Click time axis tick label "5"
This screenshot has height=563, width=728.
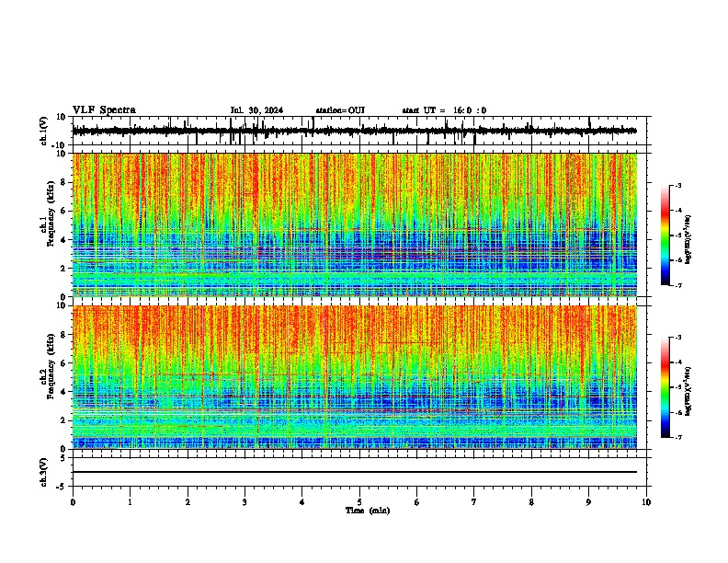click(359, 502)
